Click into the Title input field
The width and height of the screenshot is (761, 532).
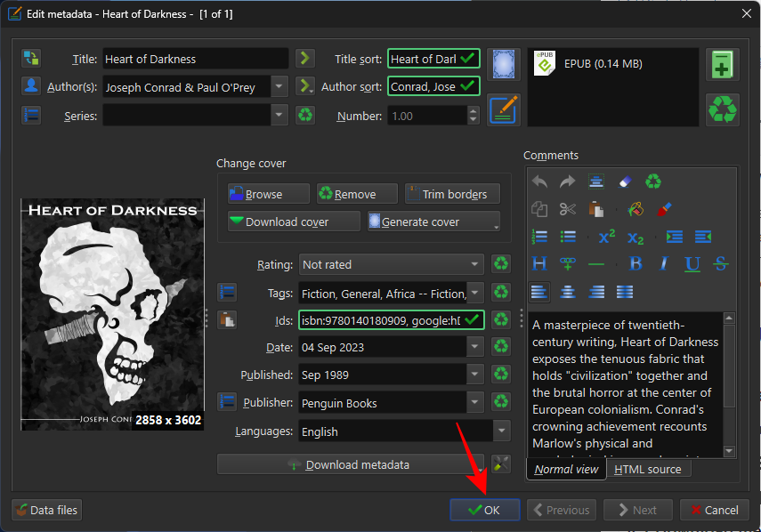[x=196, y=59]
